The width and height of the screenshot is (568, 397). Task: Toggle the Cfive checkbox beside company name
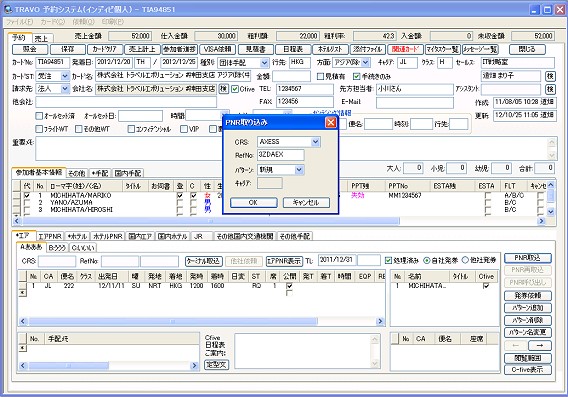[x=235, y=89]
